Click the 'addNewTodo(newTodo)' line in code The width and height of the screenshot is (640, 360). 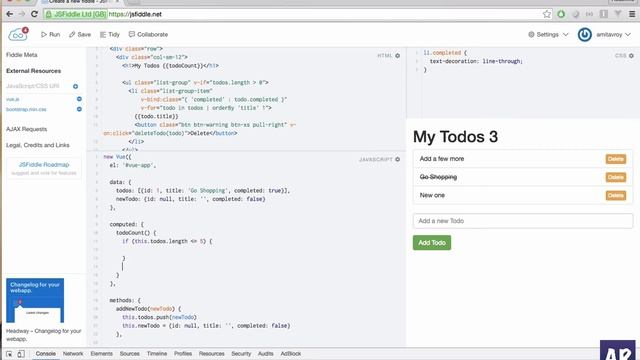(x=149, y=309)
